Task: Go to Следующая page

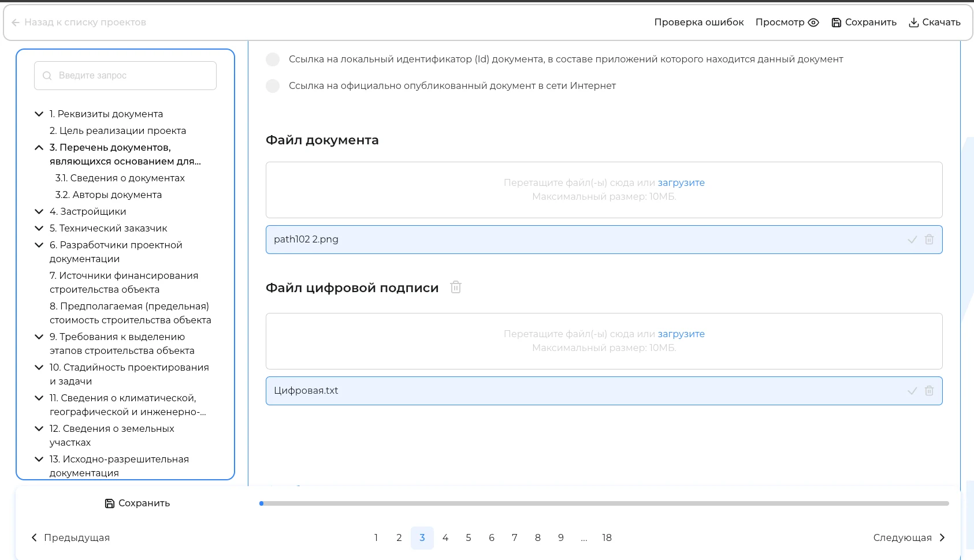Action: 909,537
